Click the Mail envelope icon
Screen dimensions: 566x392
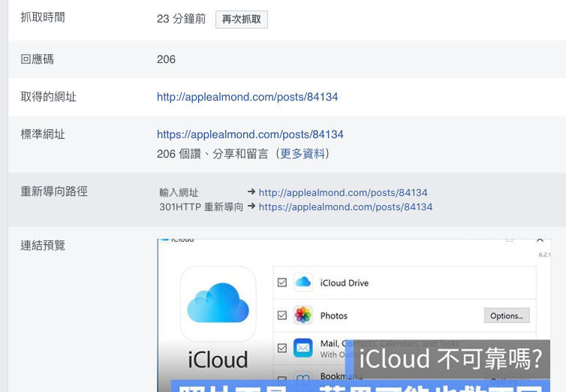tap(303, 348)
